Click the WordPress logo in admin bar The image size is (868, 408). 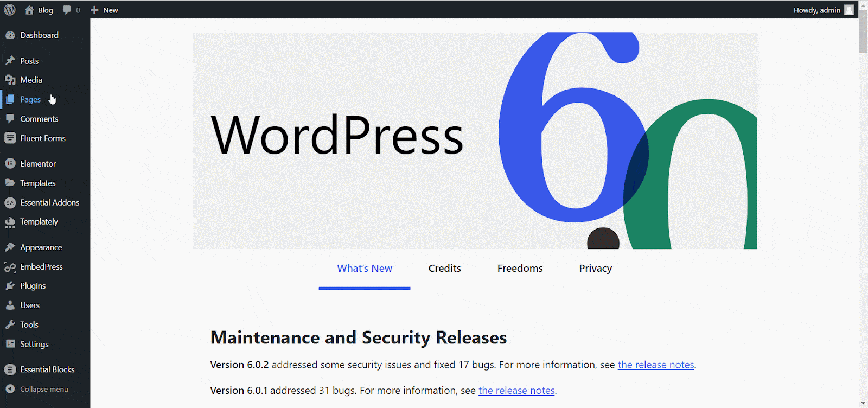coord(10,10)
